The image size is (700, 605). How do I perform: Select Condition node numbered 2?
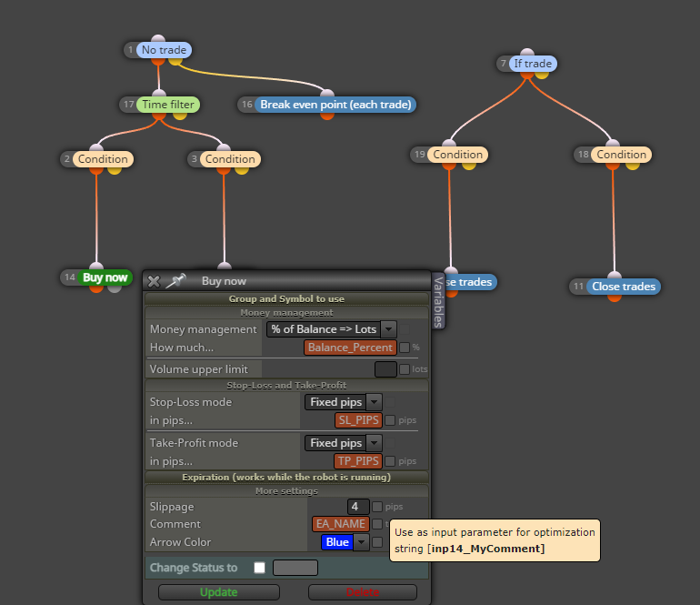(103, 159)
